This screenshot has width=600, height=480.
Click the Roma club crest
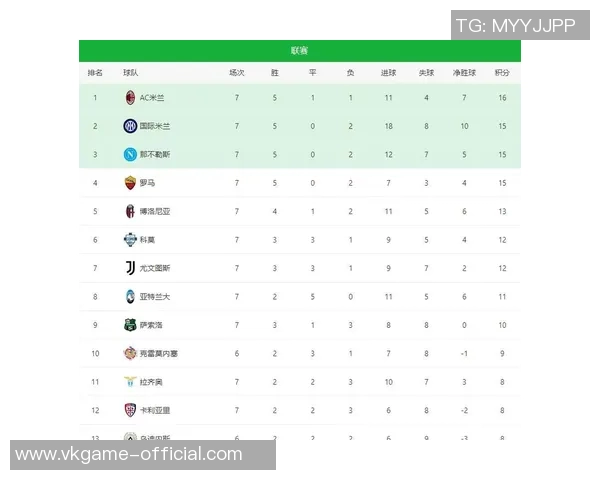[x=130, y=183]
